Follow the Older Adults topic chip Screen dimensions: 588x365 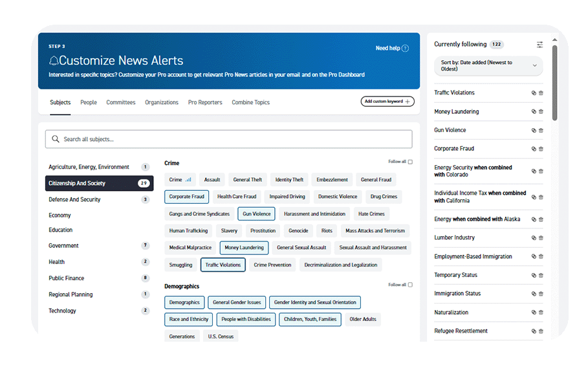(x=363, y=319)
